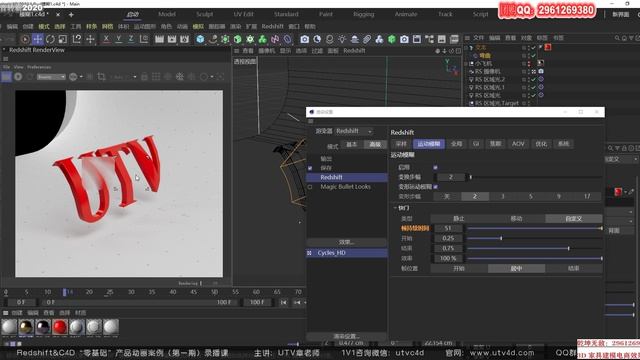Image resolution: width=640 pixels, height=360 pixels.
Task: Switch to the UV Edit layout tab
Action: click(243, 14)
